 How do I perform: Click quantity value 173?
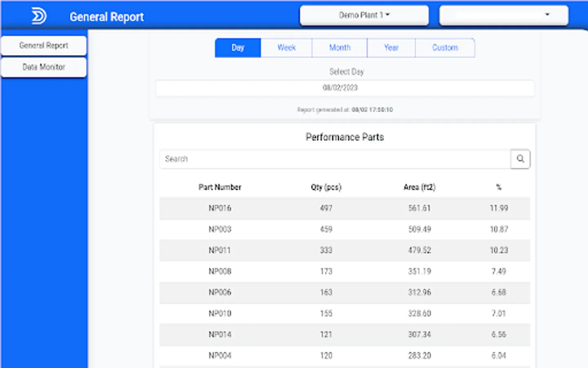coord(326,272)
